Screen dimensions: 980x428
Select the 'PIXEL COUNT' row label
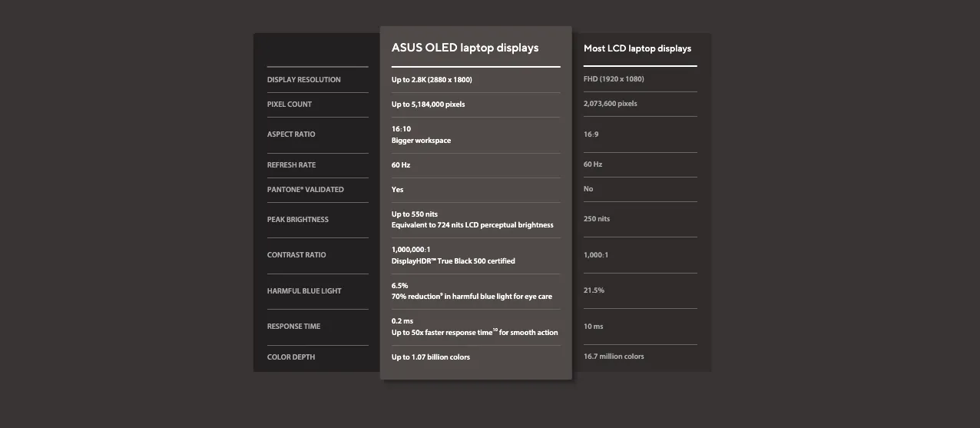coord(290,105)
